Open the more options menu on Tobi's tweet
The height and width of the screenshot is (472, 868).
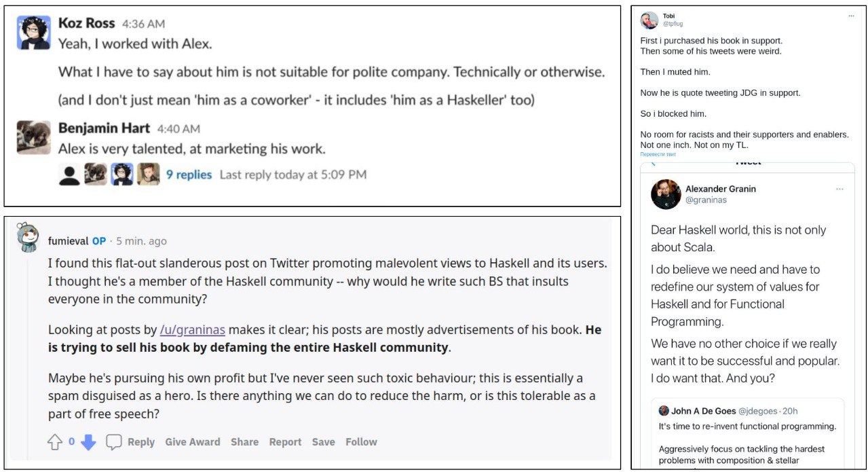pos(851,16)
